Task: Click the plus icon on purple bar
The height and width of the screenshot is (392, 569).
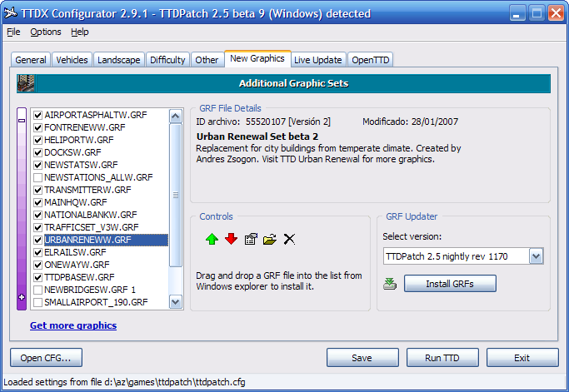Action: pyautogui.click(x=22, y=297)
